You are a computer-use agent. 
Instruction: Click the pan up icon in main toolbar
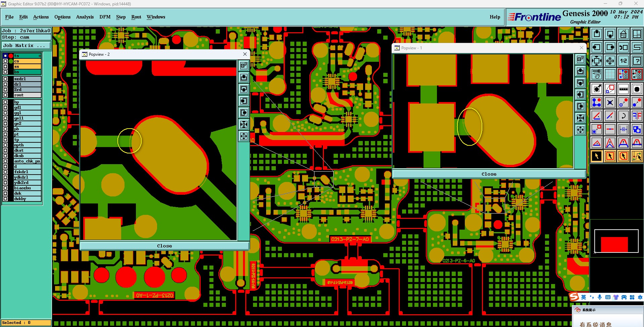(597, 34)
